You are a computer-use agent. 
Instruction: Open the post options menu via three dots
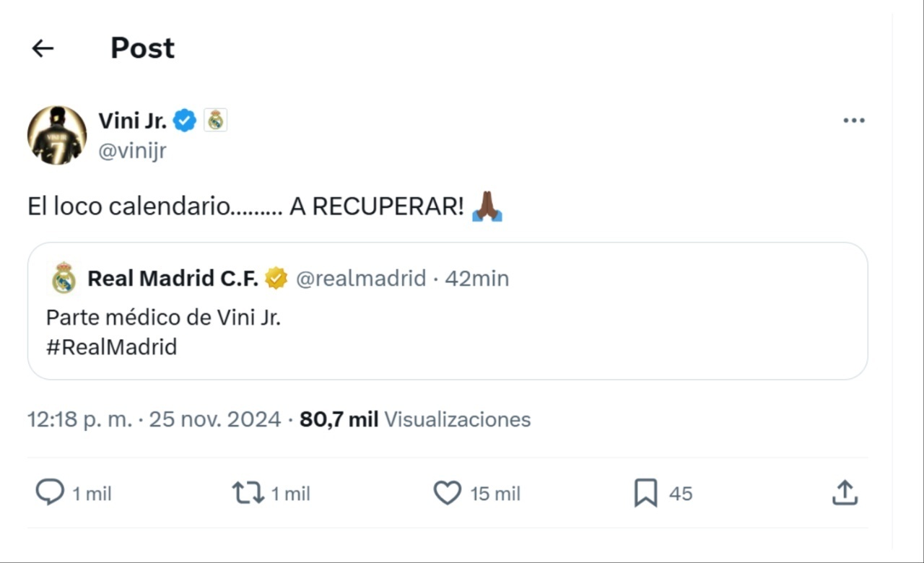click(854, 120)
